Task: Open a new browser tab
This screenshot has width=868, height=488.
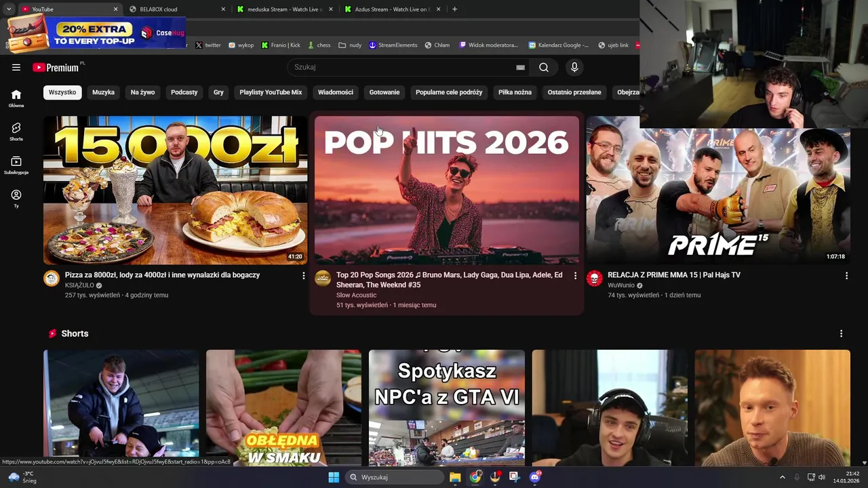Action: click(x=454, y=9)
